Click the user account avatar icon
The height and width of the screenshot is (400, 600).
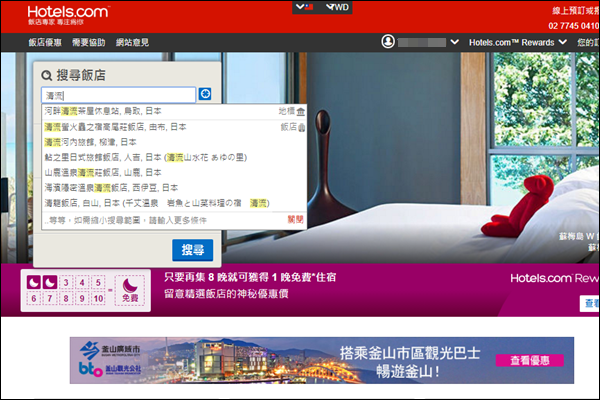(x=388, y=41)
